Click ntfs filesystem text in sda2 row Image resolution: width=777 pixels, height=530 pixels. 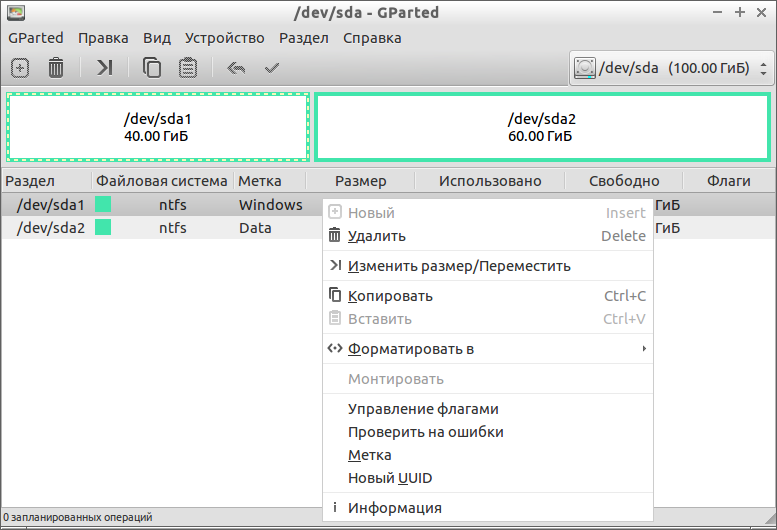(x=172, y=228)
